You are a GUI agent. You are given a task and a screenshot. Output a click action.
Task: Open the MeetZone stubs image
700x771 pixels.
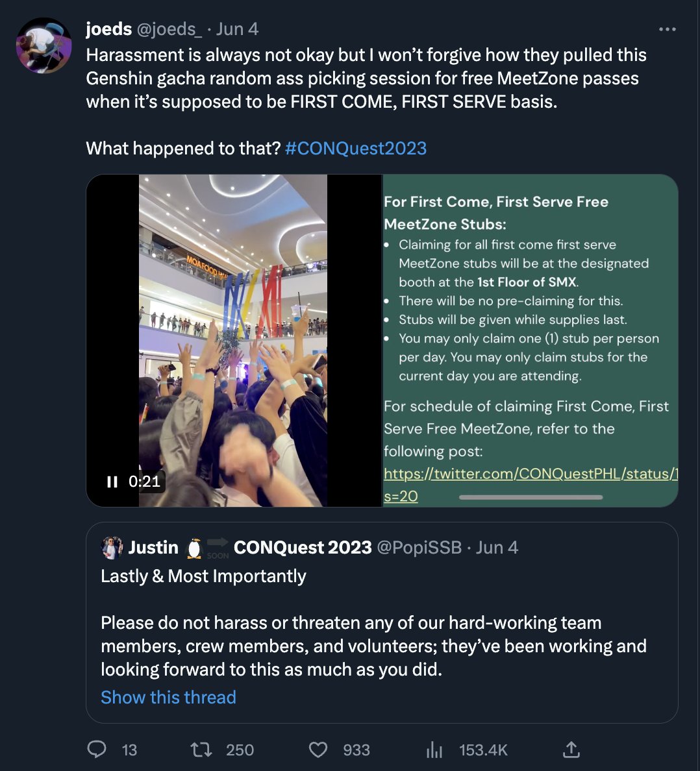(x=531, y=340)
